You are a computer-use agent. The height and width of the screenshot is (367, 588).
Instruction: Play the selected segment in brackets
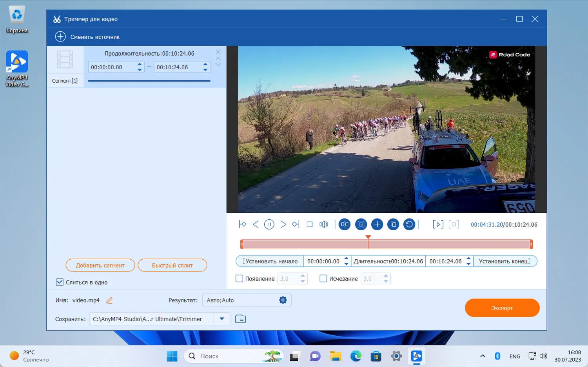(438, 224)
